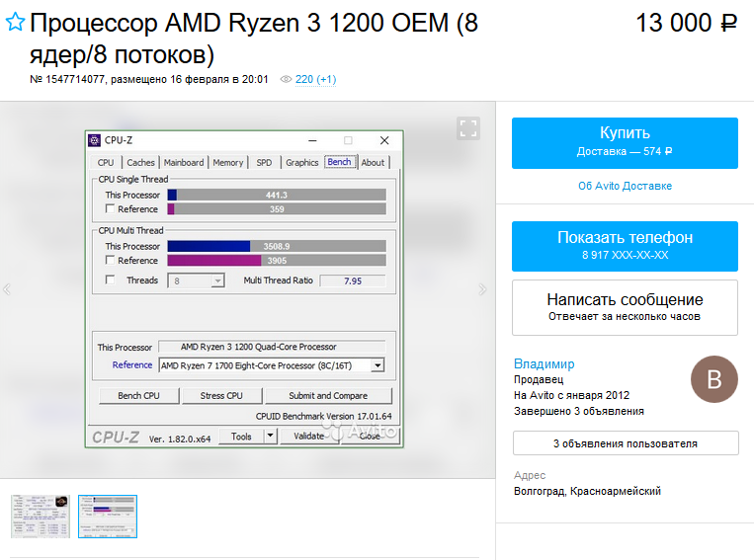Click the price 13 000 ₽
Viewport: 754px width, 560px height.
pyautogui.click(x=686, y=23)
